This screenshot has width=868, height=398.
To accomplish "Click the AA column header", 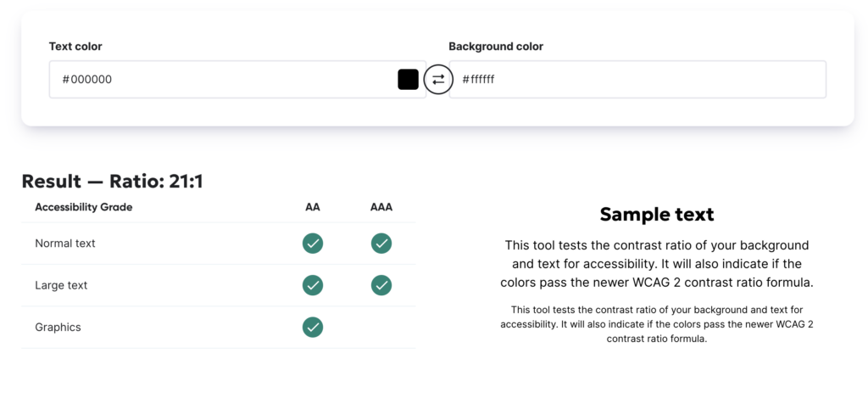I will [313, 207].
